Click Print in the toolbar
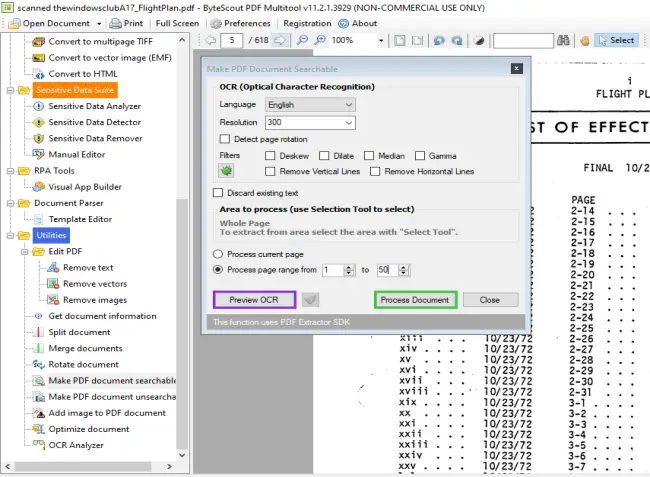 [126, 24]
